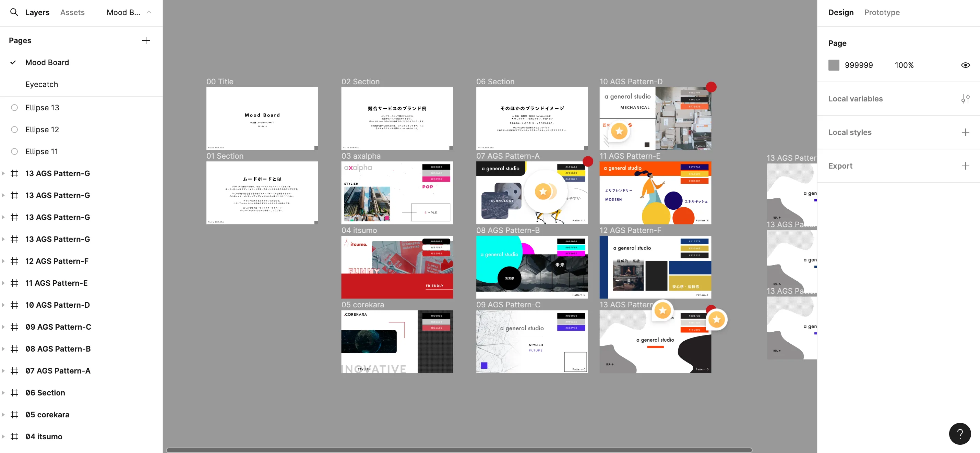Click the search icon in layers panel
Image resolution: width=980 pixels, height=453 pixels.
(14, 12)
